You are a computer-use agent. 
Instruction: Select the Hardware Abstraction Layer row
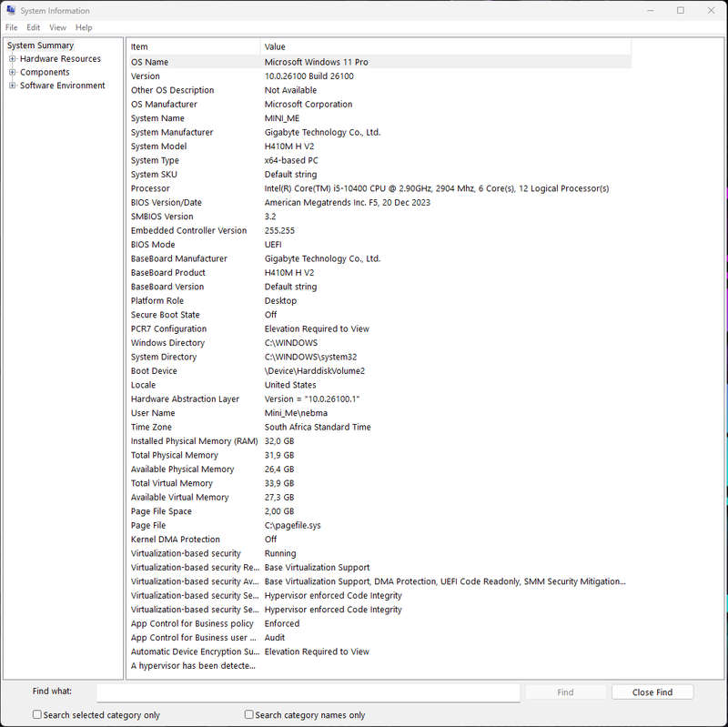coord(379,399)
